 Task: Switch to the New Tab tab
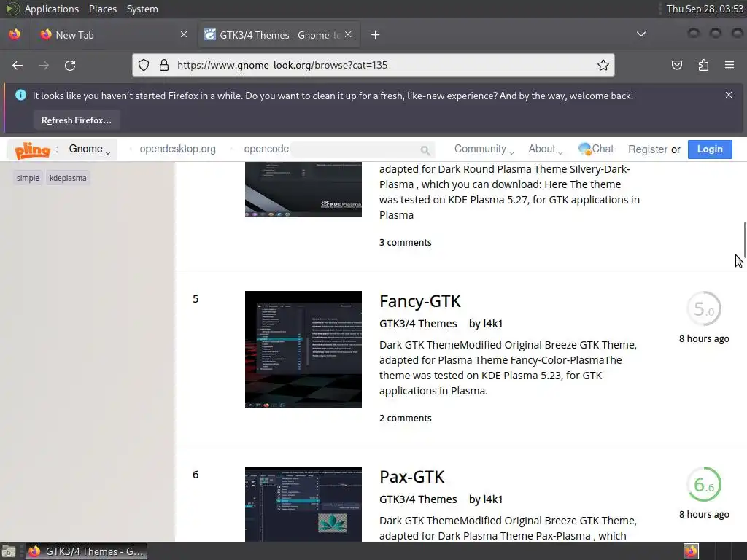click(x=113, y=35)
